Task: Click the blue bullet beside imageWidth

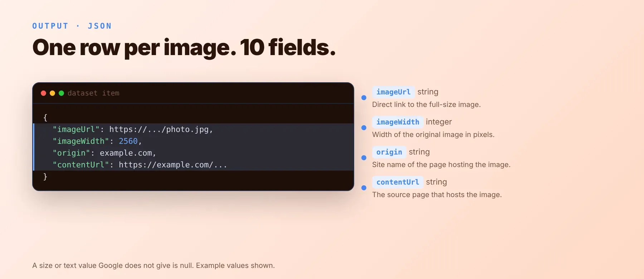Action: (x=364, y=128)
